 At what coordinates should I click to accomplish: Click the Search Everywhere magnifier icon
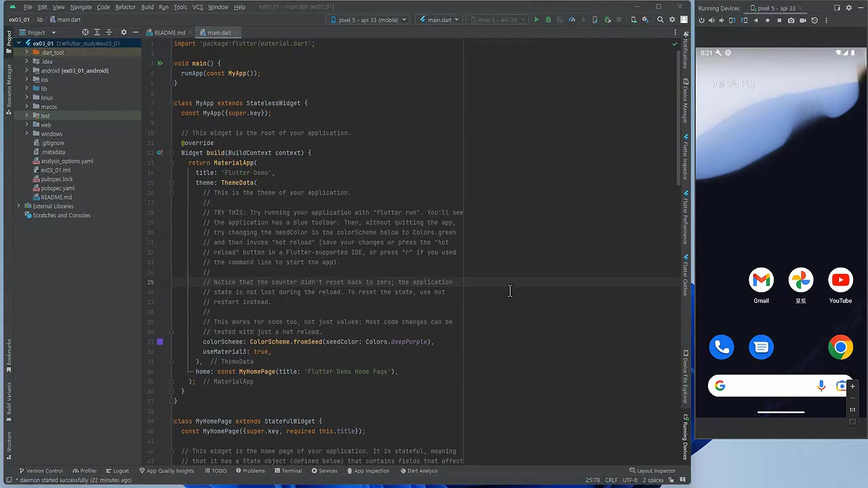point(660,20)
